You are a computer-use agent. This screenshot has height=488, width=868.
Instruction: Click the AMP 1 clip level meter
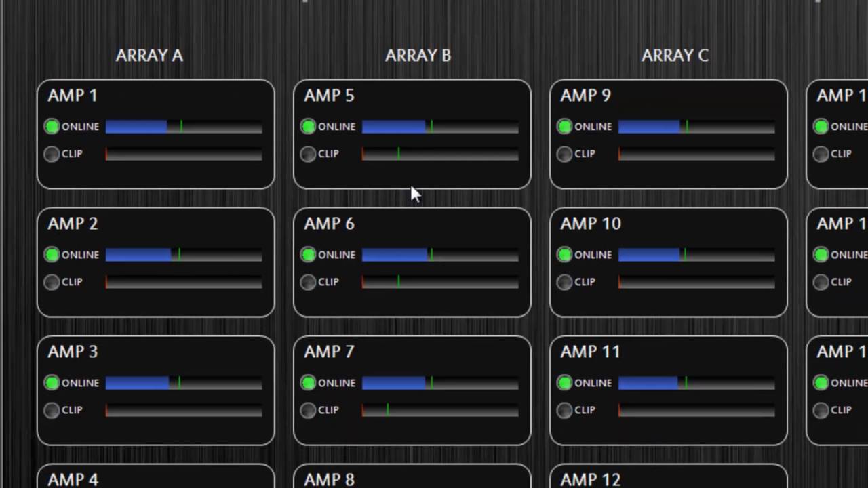coord(184,155)
